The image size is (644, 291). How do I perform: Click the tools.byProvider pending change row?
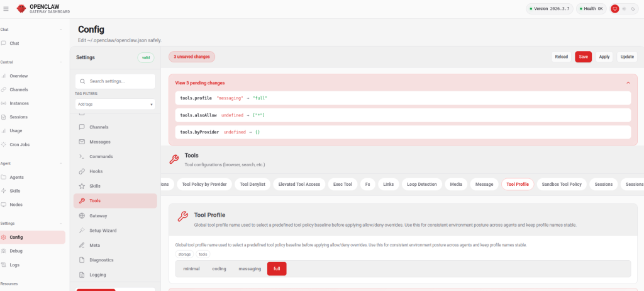pos(403,132)
